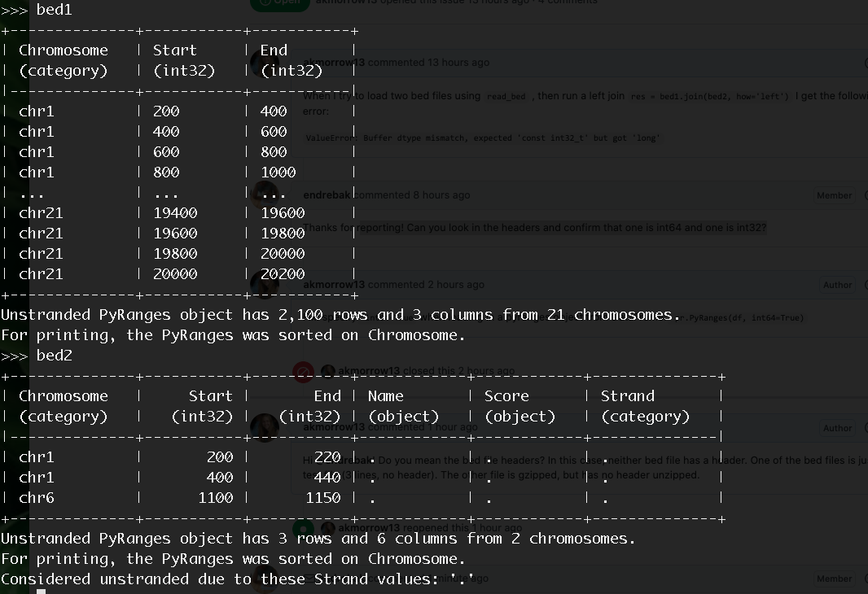Click the '2,100 rows' summary line for bed1
Viewport: 868px width, 594px height.
point(340,315)
